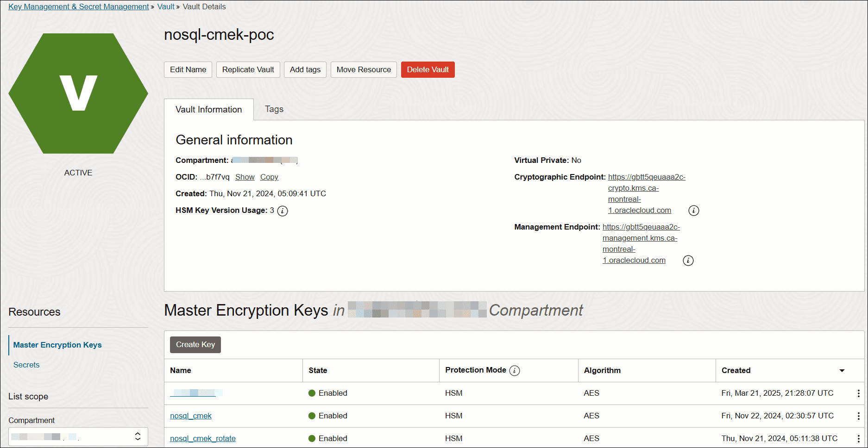Open the Cryptographic Endpoint URL link

[647, 193]
